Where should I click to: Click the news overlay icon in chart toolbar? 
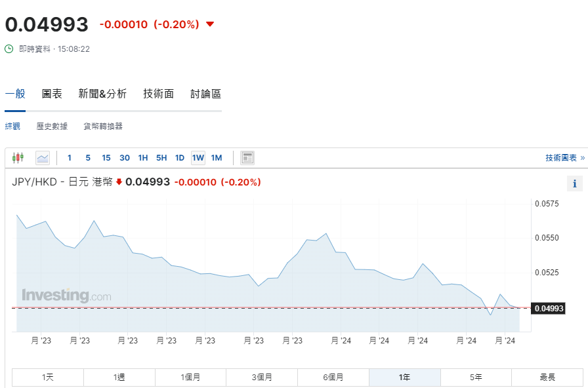[x=247, y=157]
